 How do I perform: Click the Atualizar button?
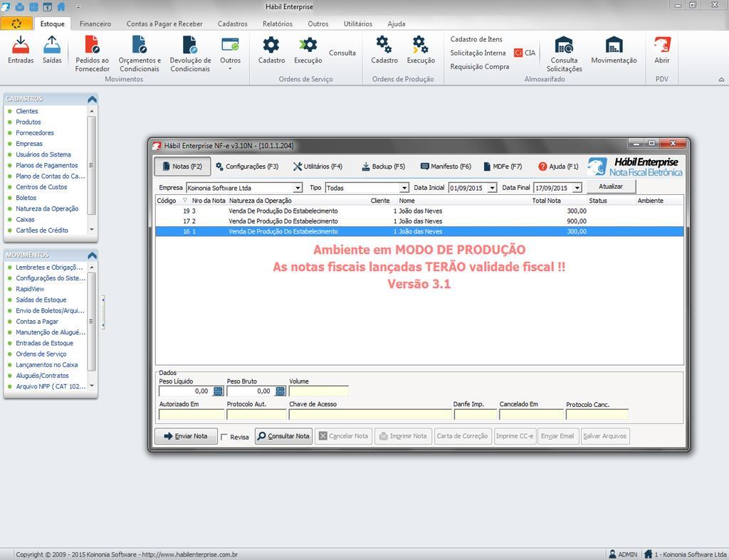pos(611,186)
